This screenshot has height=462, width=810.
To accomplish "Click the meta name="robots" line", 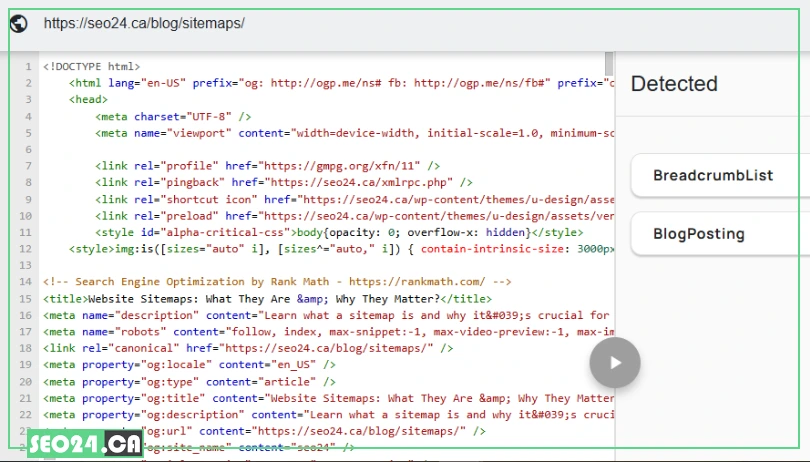I will click(329, 332).
